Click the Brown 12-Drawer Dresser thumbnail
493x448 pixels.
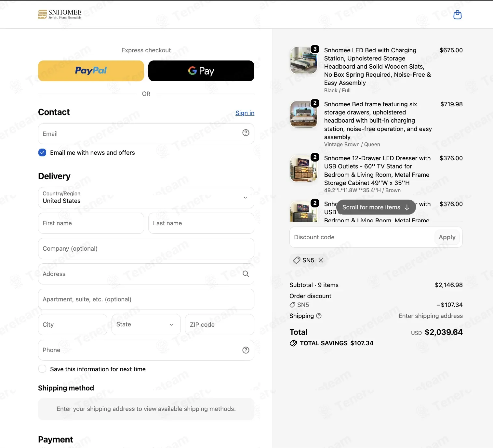click(x=304, y=168)
